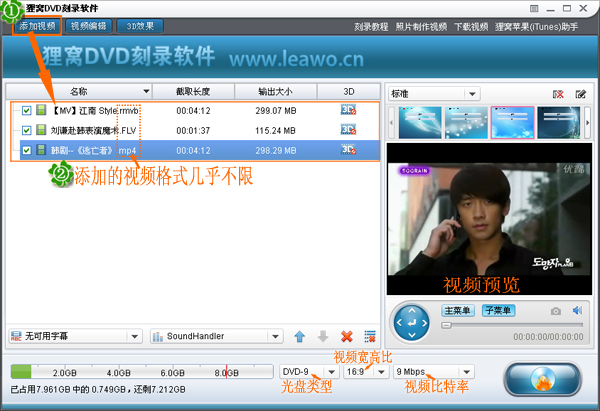Uncheck the 刘谦 .FLV video checkbox
Image resolution: width=600 pixels, height=411 pixels.
pyautogui.click(x=26, y=130)
